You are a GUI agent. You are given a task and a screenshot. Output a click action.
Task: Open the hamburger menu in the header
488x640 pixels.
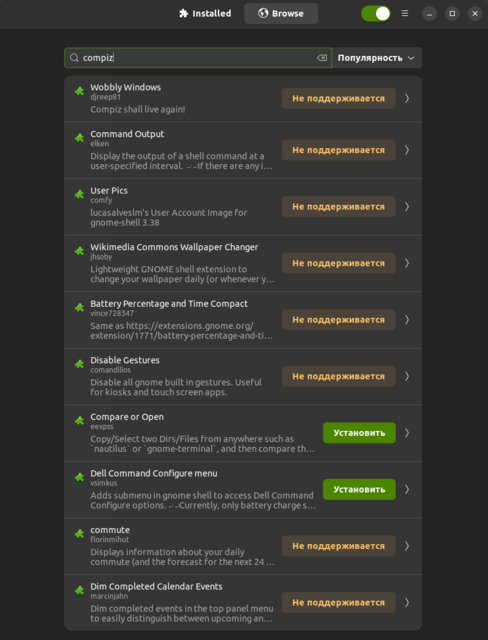coord(405,13)
